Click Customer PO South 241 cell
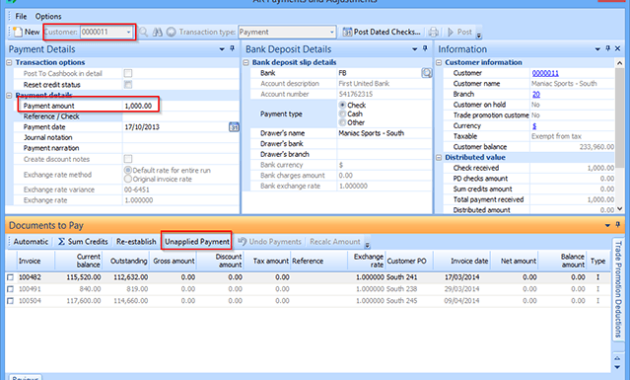This screenshot has width=630, height=380. tap(402, 277)
